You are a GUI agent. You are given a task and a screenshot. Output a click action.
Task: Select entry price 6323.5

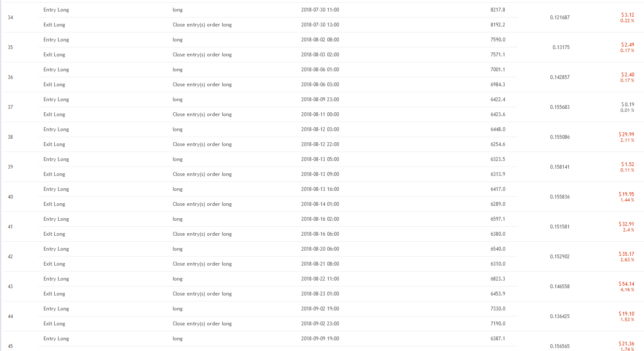(497, 159)
